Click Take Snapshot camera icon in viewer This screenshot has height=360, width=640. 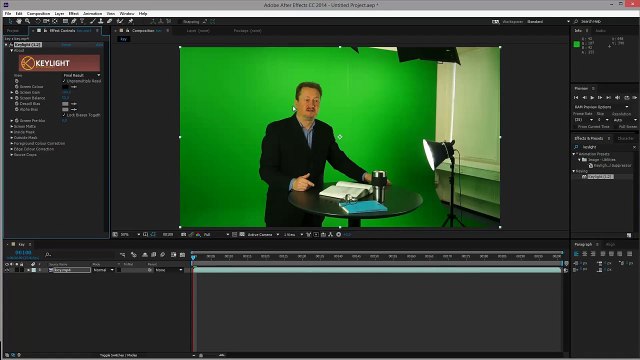click(x=182, y=235)
